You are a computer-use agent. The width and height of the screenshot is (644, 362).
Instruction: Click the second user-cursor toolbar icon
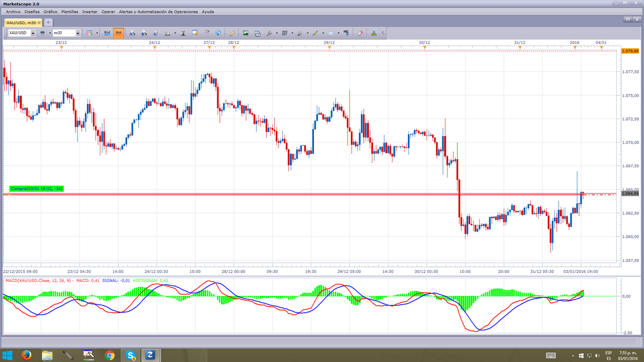click(x=144, y=33)
